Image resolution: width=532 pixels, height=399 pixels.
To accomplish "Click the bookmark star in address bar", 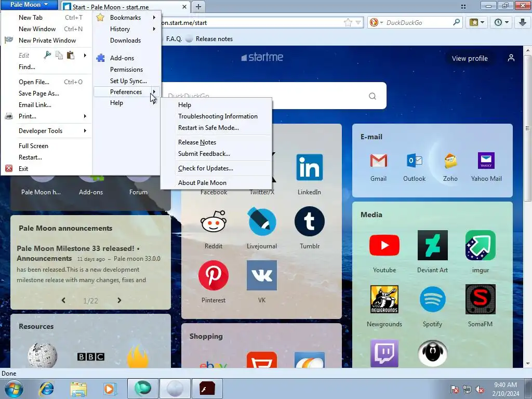I will pyautogui.click(x=348, y=23).
